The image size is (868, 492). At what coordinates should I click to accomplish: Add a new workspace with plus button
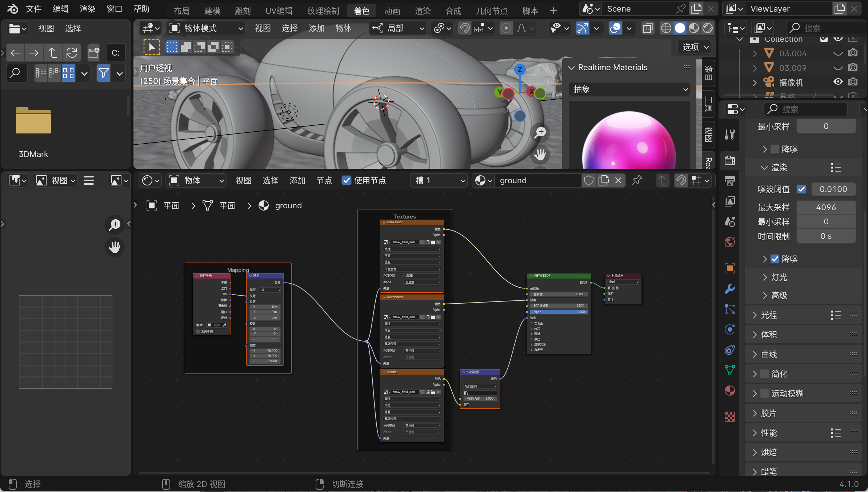553,11
